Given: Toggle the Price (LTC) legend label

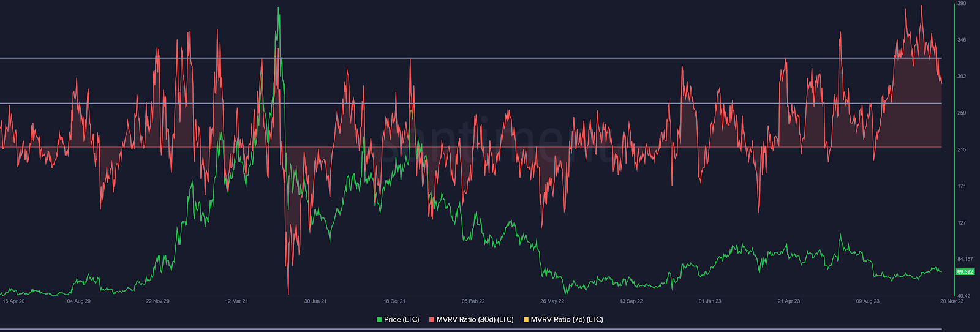Looking at the screenshot, I should click(x=401, y=320).
